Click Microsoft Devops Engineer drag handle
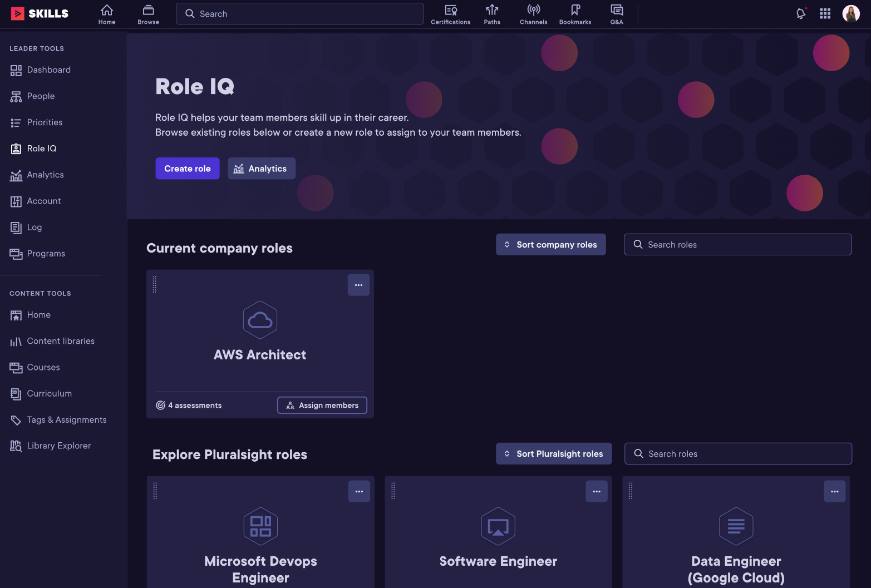The image size is (871, 588). (x=155, y=491)
